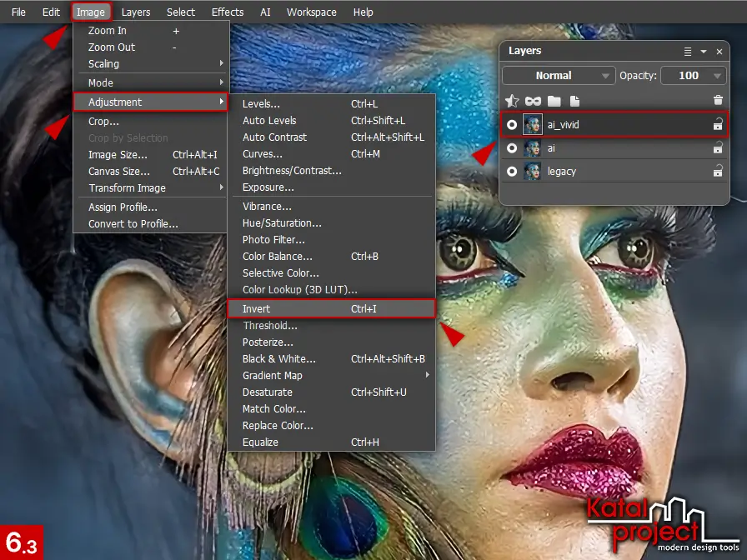
Task: Create a new layer with page icon
Action: point(574,101)
